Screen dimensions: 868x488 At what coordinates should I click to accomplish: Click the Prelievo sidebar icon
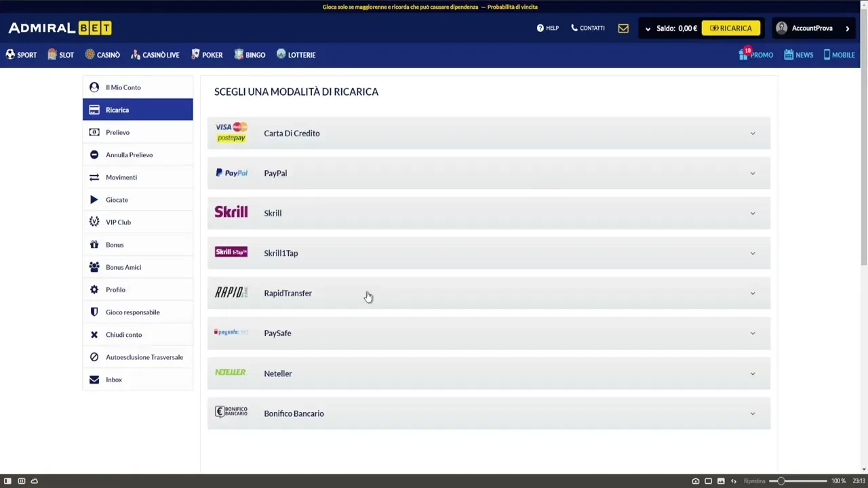click(94, 132)
